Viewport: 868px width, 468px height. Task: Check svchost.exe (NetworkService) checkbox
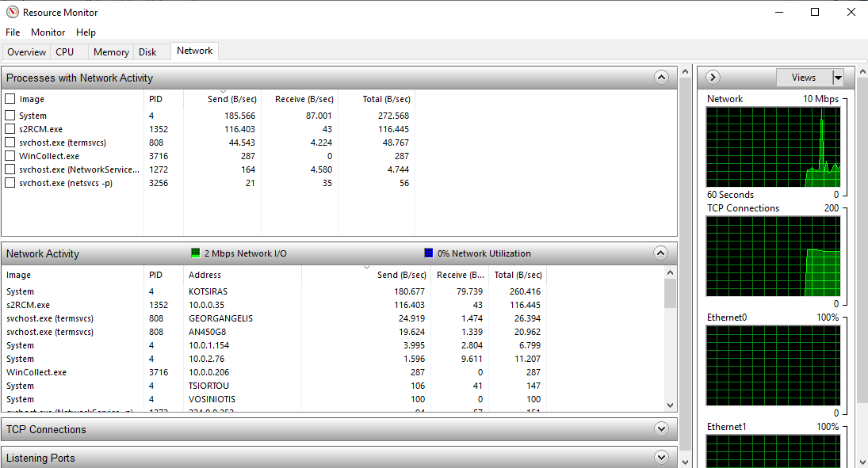[x=10, y=169]
